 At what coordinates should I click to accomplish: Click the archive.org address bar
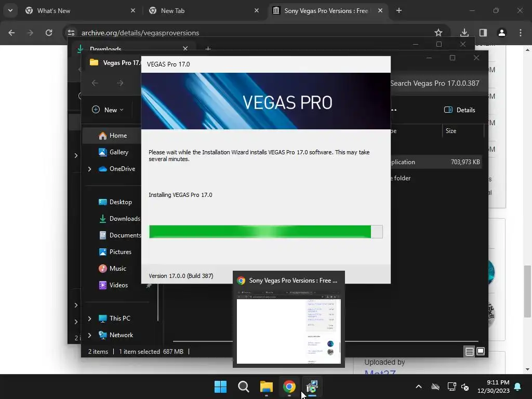pos(251,33)
